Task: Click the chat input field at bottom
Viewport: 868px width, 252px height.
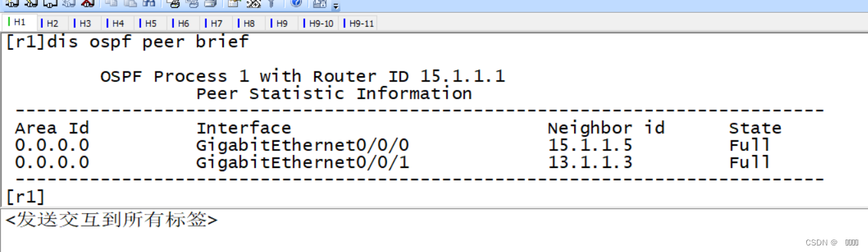Action: tap(434, 230)
